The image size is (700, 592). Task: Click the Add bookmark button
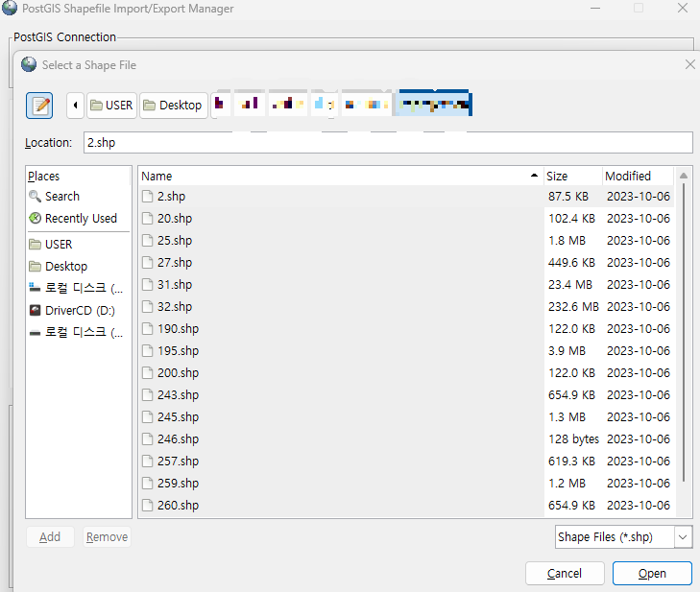pos(50,536)
